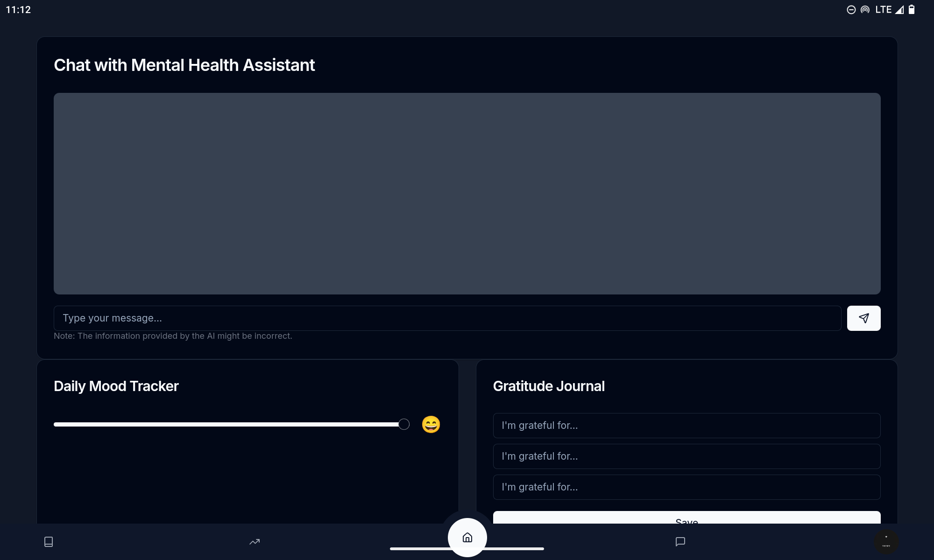Send the chat message with paper plane button

click(863, 318)
